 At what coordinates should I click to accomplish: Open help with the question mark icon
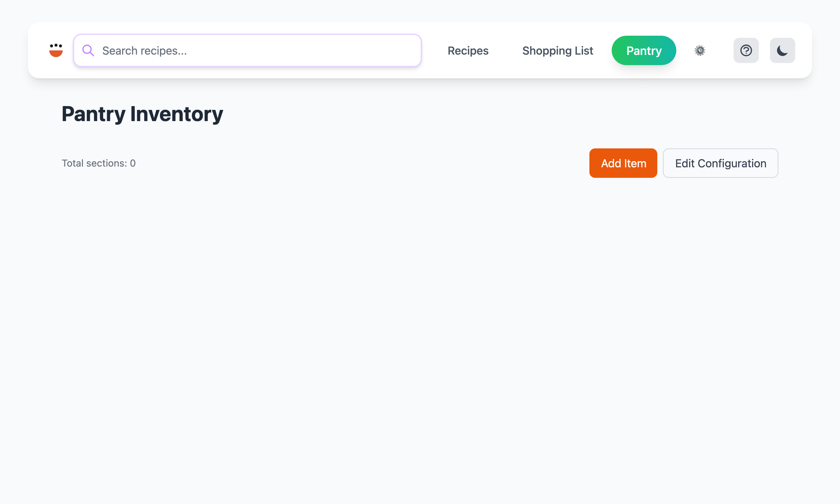pyautogui.click(x=746, y=50)
